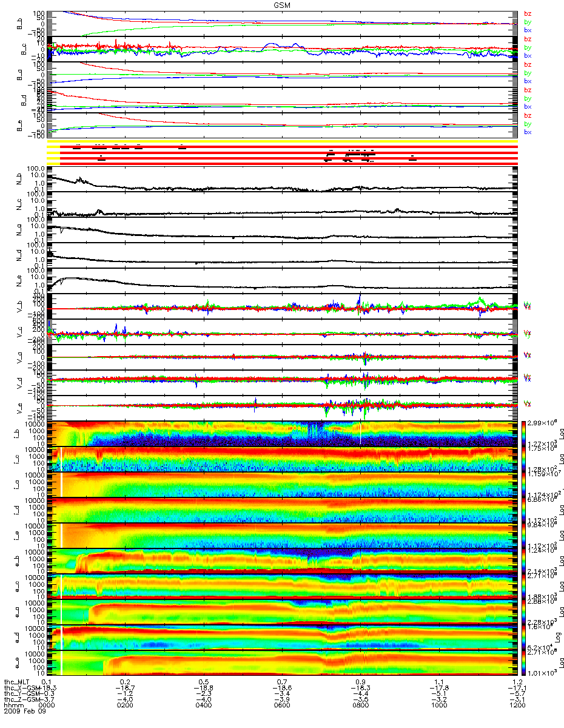This screenshot has height=728, width=564.
Task: Click the by legend label of panel B_b
Action: 528,22
